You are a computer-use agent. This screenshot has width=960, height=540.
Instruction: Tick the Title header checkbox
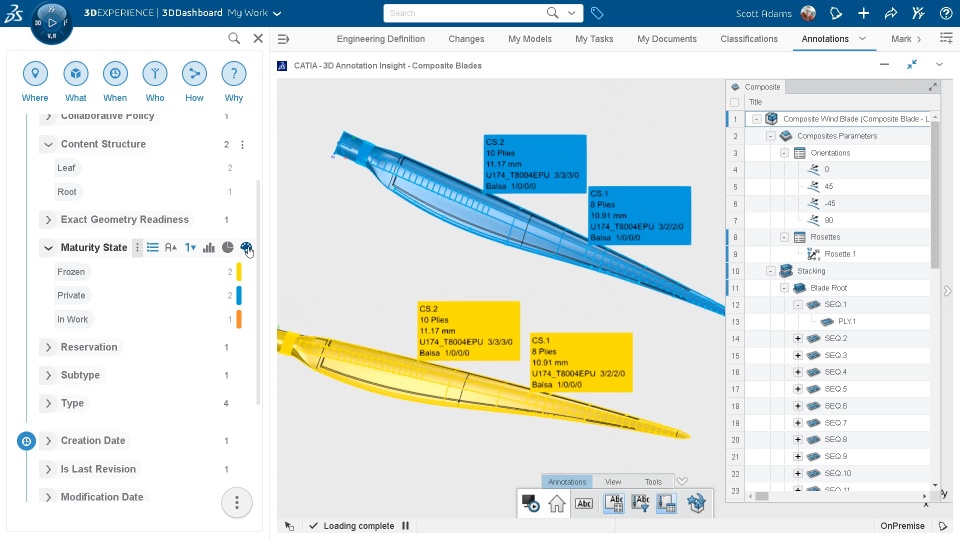[x=735, y=102]
